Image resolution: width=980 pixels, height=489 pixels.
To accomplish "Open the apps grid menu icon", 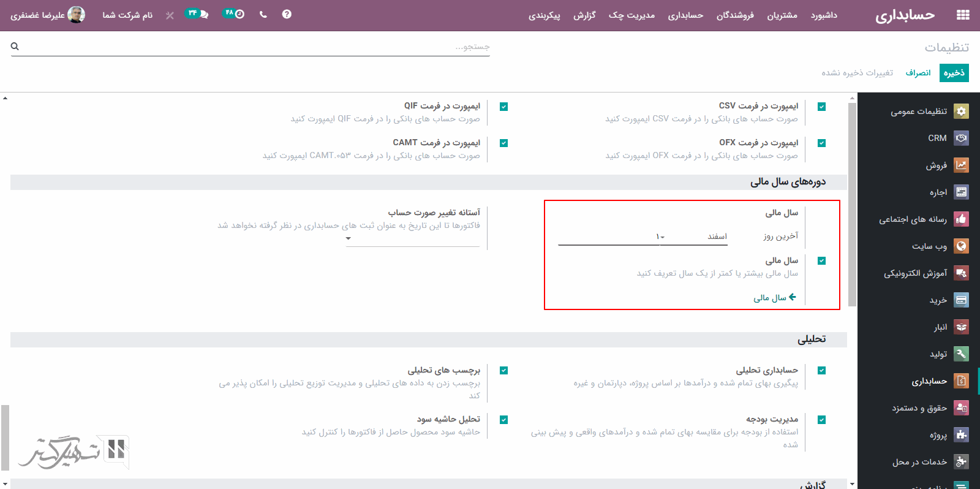I will 963,15.
